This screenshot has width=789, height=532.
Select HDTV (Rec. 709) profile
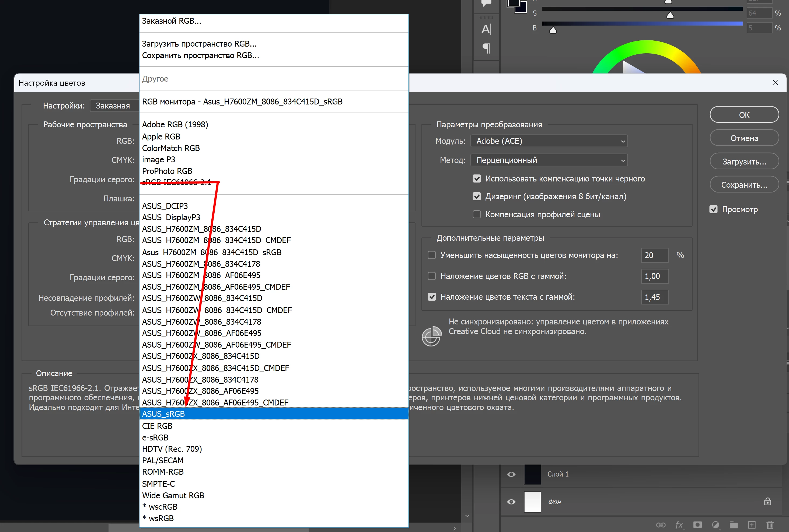(274, 449)
